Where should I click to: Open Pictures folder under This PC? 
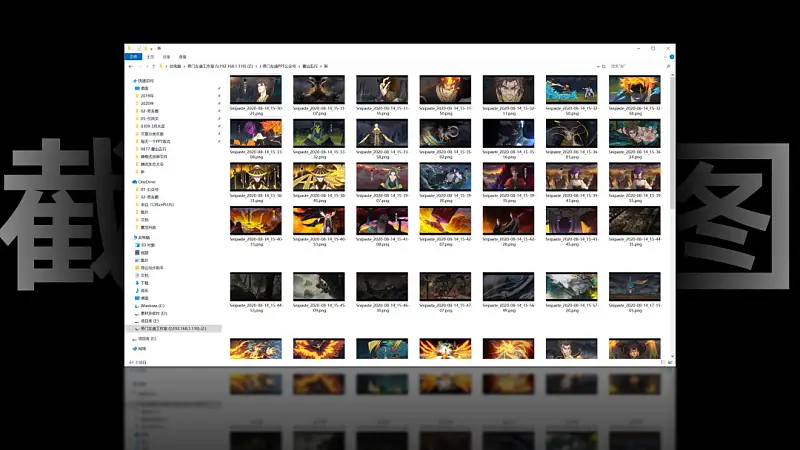141,260
